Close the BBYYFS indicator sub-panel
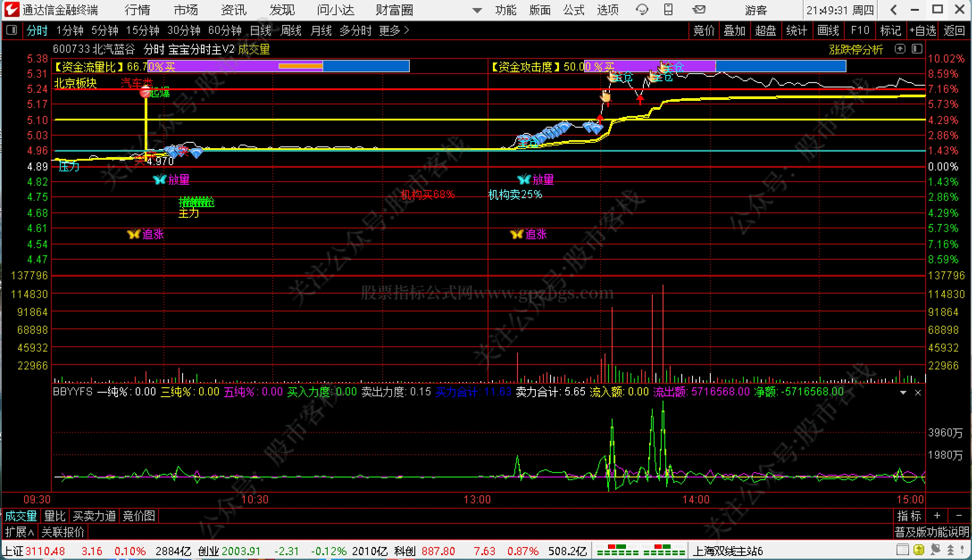972x560 pixels. tap(918, 393)
